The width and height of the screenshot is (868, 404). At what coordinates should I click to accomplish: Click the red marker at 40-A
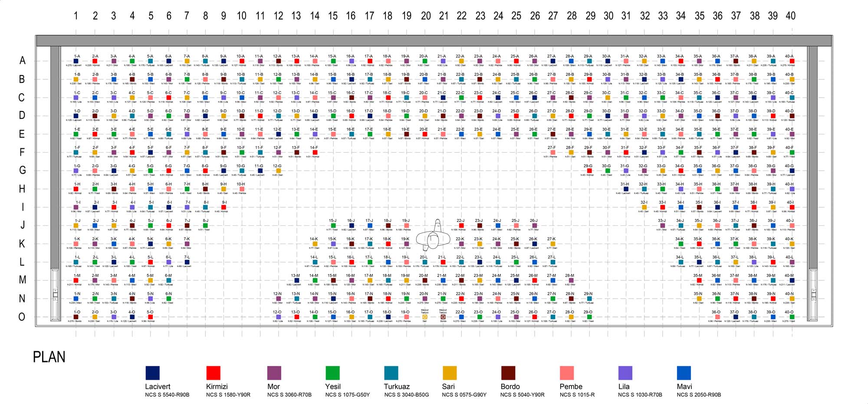[792, 61]
